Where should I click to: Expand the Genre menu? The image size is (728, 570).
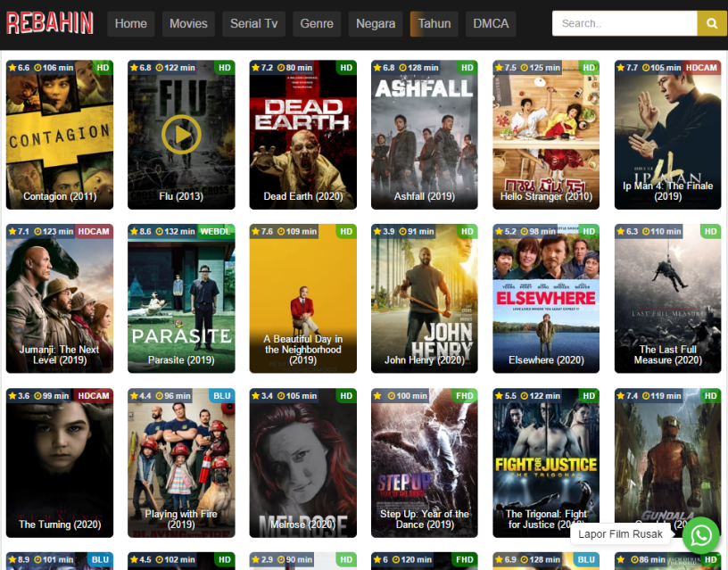[x=317, y=24]
